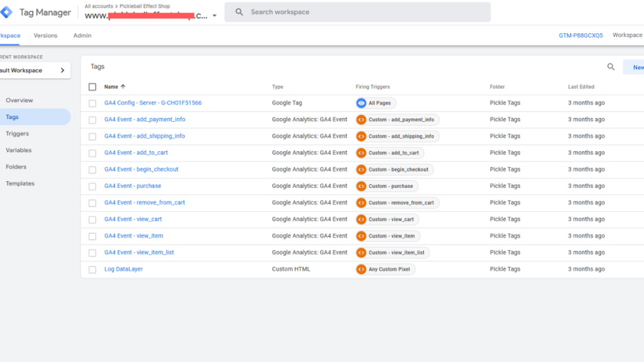The width and height of the screenshot is (644, 362).
Task: Expand the Default Workspace selector chevron
Action: (62, 70)
